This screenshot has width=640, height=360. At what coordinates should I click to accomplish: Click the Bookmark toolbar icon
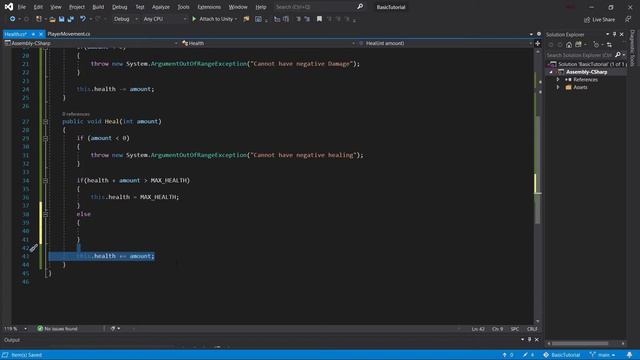tap(319, 19)
